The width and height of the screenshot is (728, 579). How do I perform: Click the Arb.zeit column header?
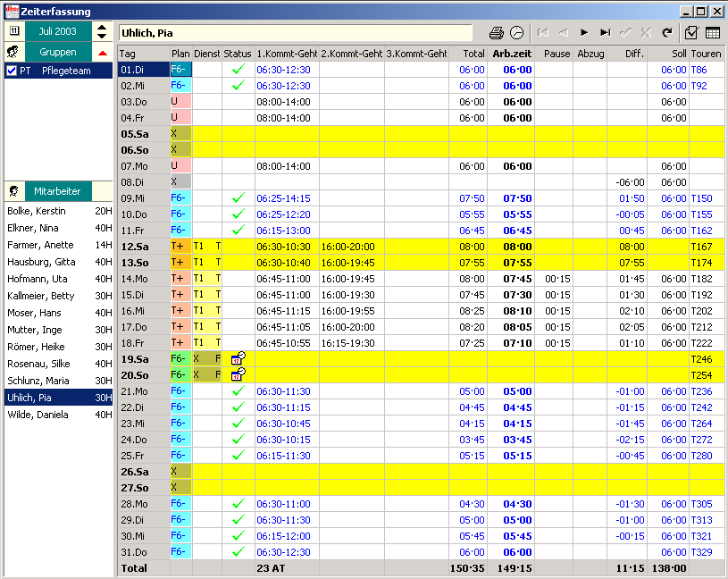pos(512,54)
